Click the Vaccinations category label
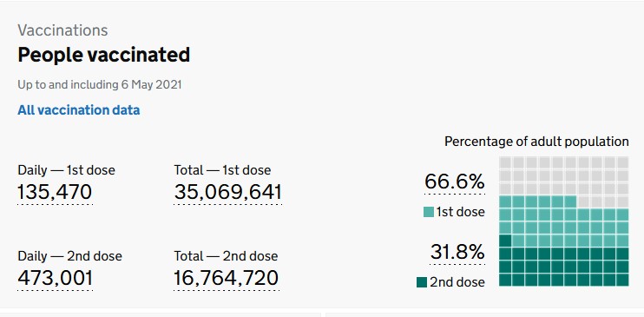The image size is (644, 317). 62,30
